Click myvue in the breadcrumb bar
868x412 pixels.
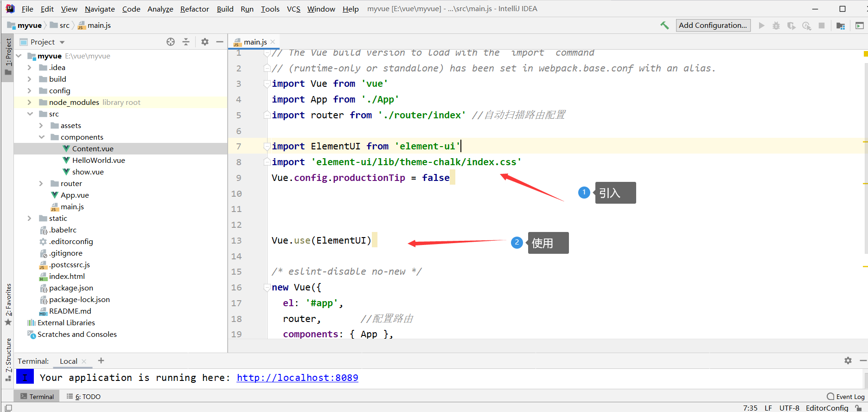pyautogui.click(x=30, y=26)
